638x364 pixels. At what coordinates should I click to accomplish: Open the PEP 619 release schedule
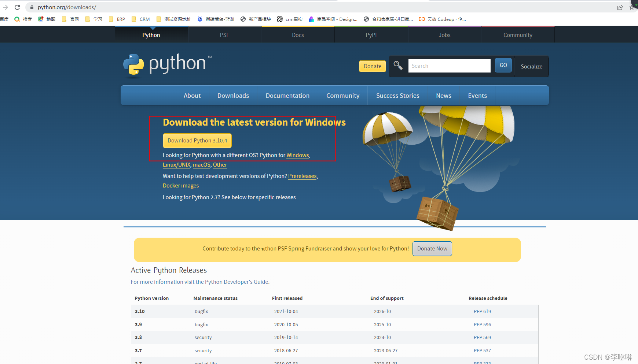coord(482,312)
